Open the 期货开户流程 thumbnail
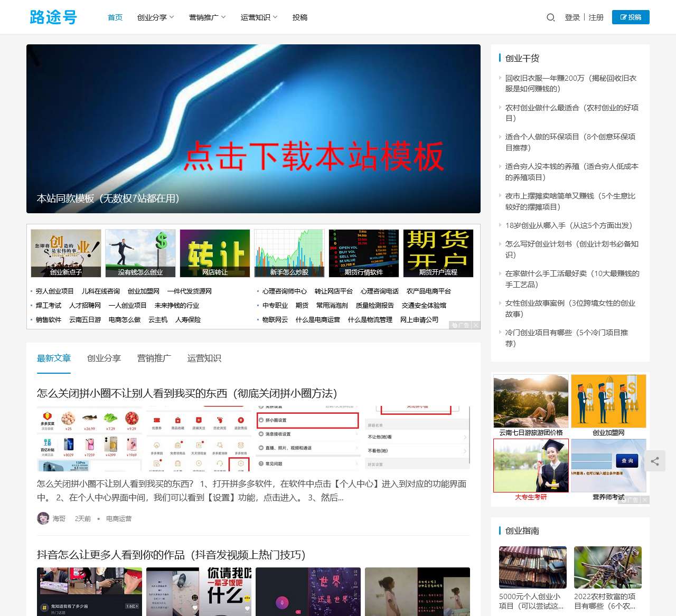 point(438,253)
